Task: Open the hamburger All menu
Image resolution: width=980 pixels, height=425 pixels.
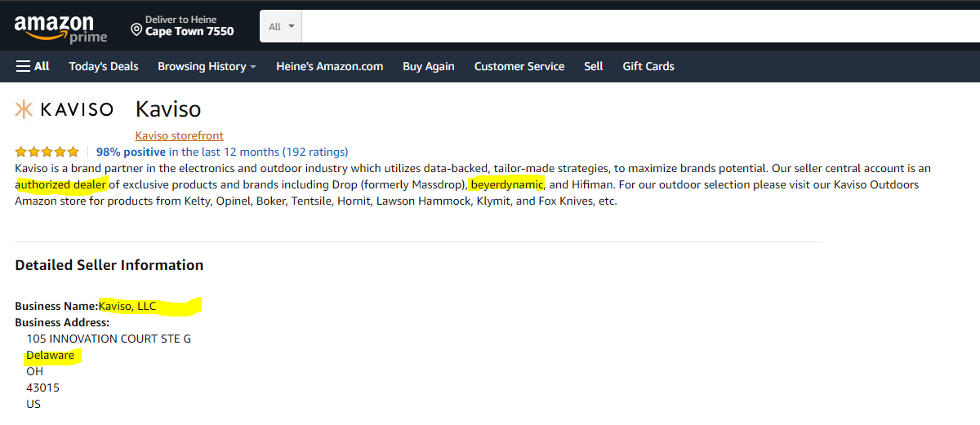Action: (33, 66)
